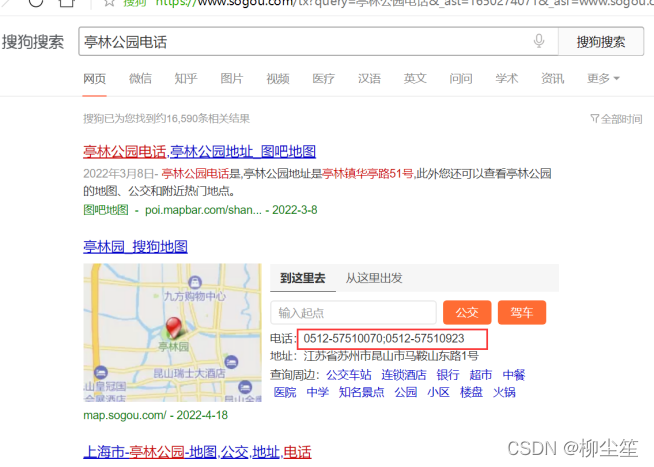Open the 资讯 tab
This screenshot has width=654, height=467.
tap(553, 78)
